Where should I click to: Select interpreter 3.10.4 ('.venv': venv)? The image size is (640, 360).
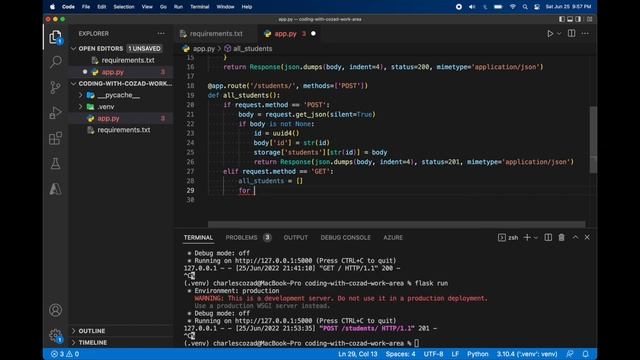(527, 354)
